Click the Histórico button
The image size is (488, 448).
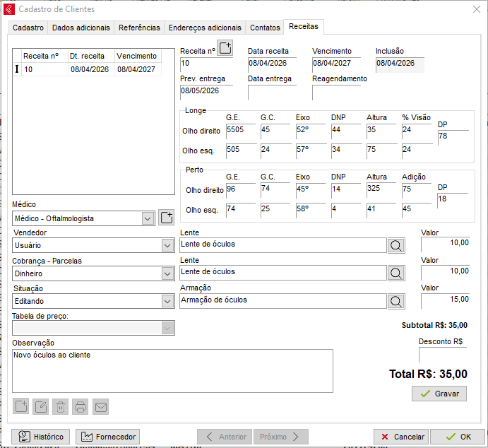coord(41,437)
